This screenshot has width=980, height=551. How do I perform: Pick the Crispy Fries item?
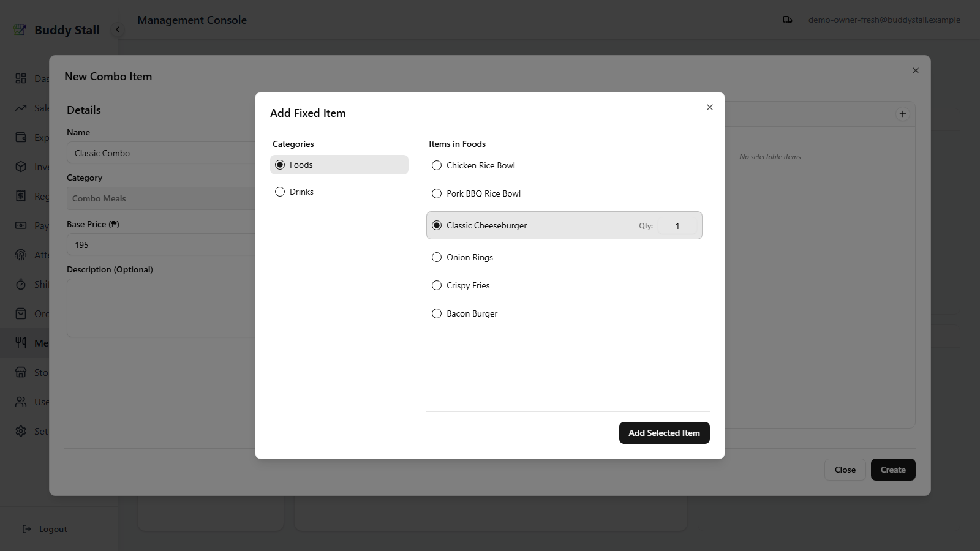(437, 285)
